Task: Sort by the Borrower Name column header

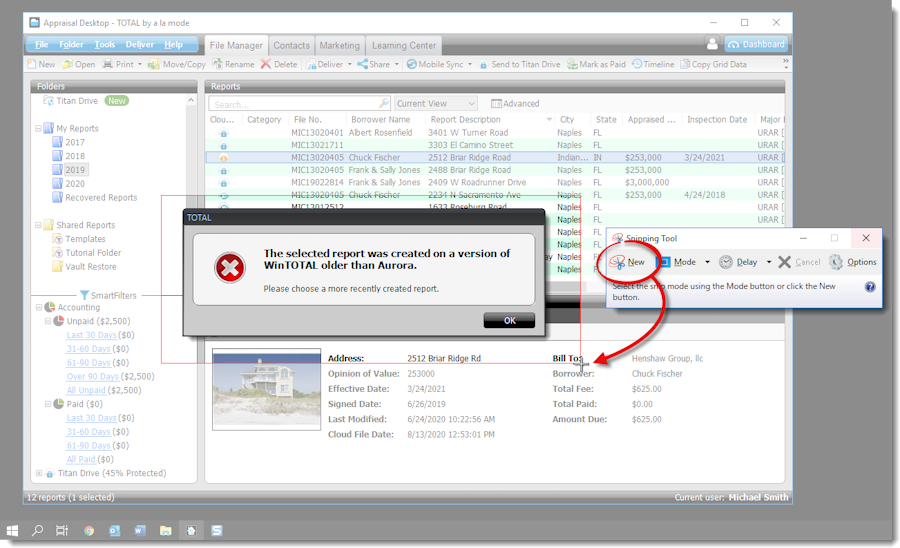Action: coord(381,119)
